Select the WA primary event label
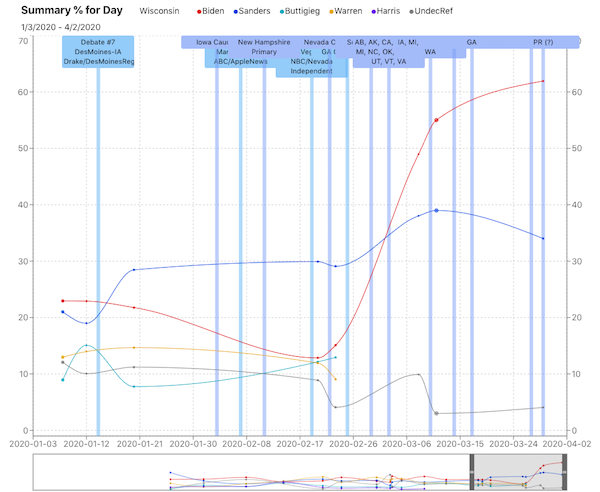 (x=430, y=52)
